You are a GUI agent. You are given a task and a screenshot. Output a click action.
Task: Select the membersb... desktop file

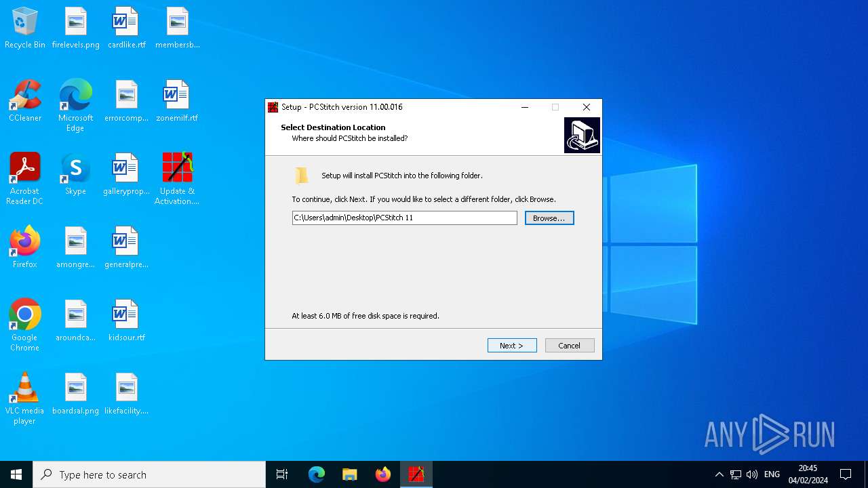pos(177,28)
